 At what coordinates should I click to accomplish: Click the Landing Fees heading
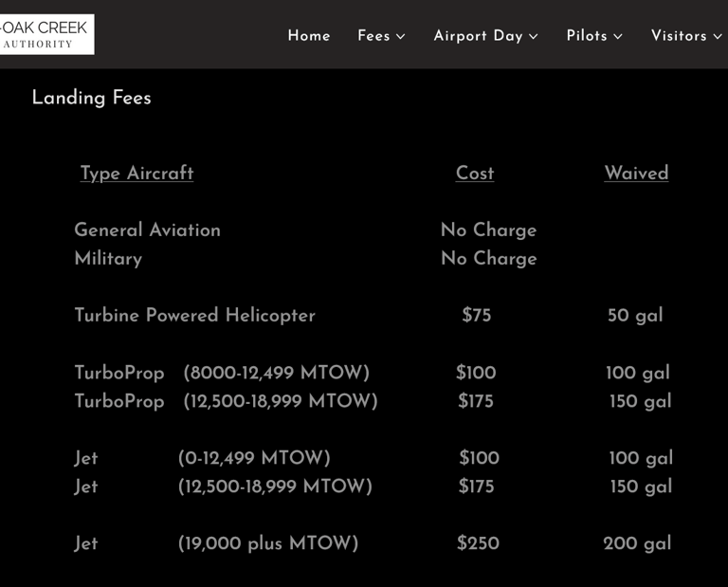coord(91,98)
